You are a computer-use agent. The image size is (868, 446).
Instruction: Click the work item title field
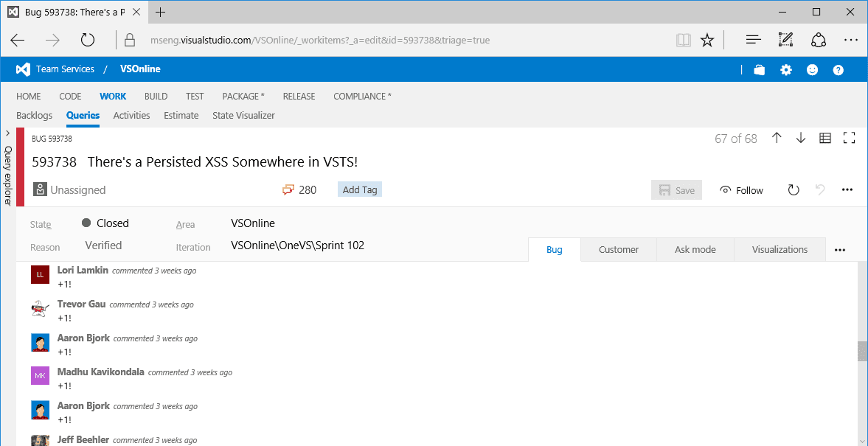click(x=223, y=162)
